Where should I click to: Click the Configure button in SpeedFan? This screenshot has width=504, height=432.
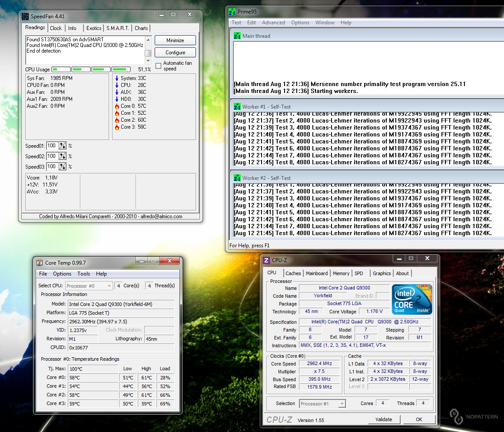[x=175, y=53]
